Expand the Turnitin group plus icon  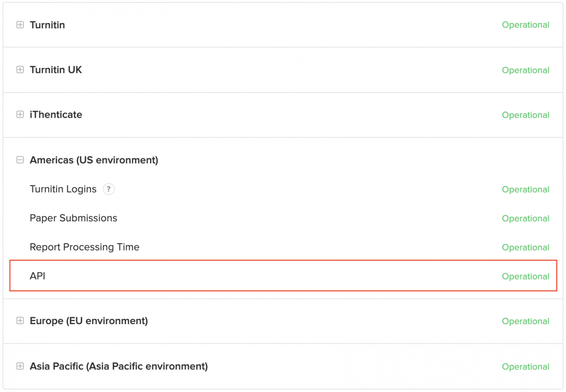click(x=20, y=25)
